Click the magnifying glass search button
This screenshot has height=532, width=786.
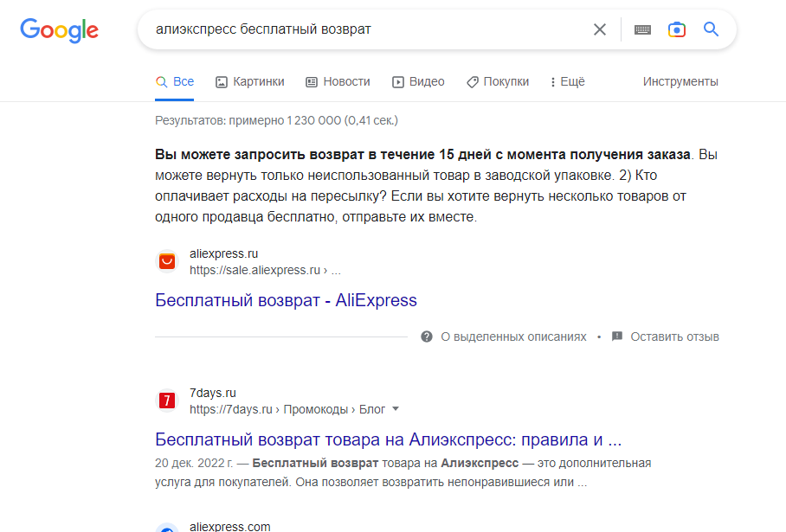tap(711, 29)
